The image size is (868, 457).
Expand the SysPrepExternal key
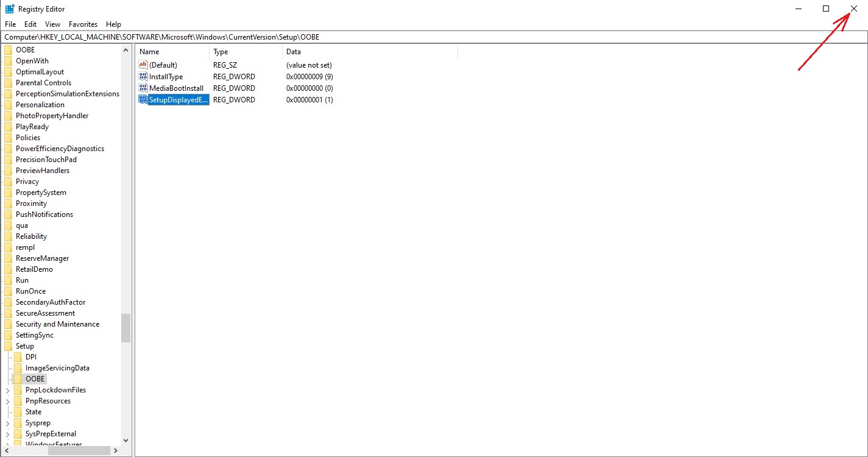coord(7,434)
